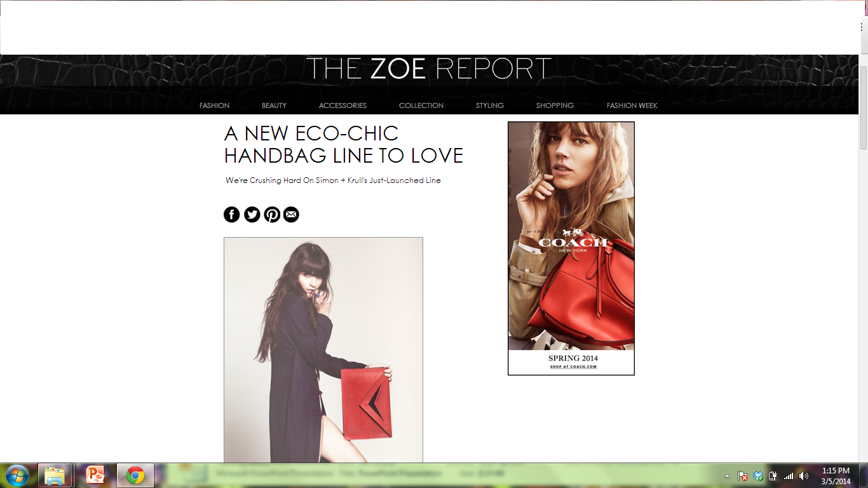Screen dimensions: 868x488
Task: Go to the ACCESSORIES section
Action: point(342,105)
